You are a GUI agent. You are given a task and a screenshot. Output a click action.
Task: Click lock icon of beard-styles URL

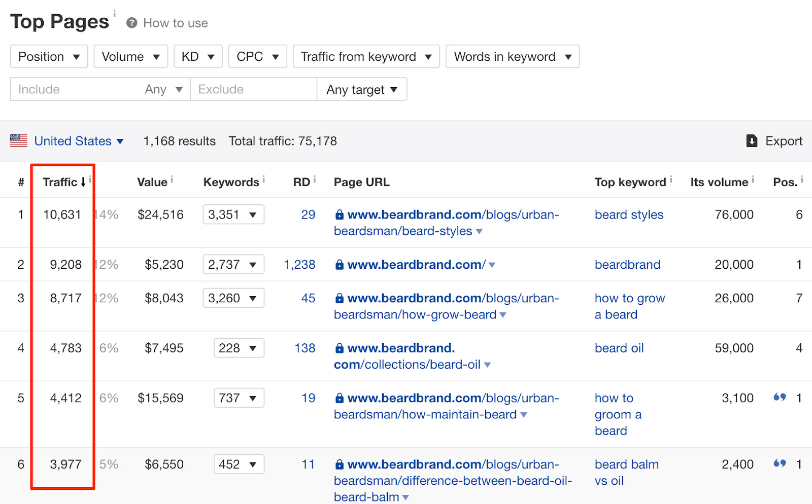click(340, 214)
